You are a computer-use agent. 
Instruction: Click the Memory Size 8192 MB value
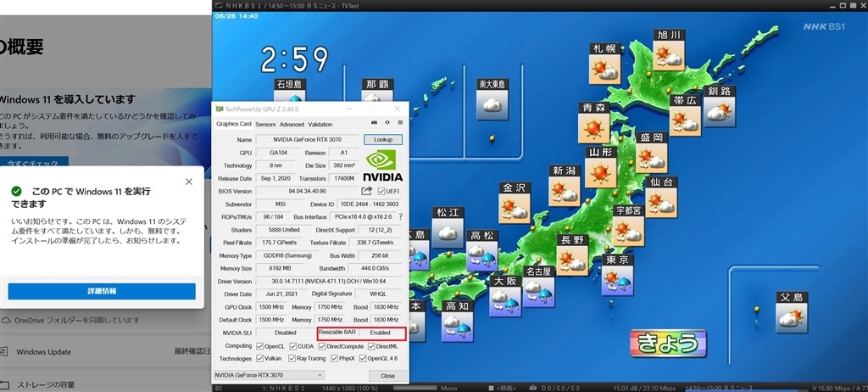pyautogui.click(x=280, y=268)
